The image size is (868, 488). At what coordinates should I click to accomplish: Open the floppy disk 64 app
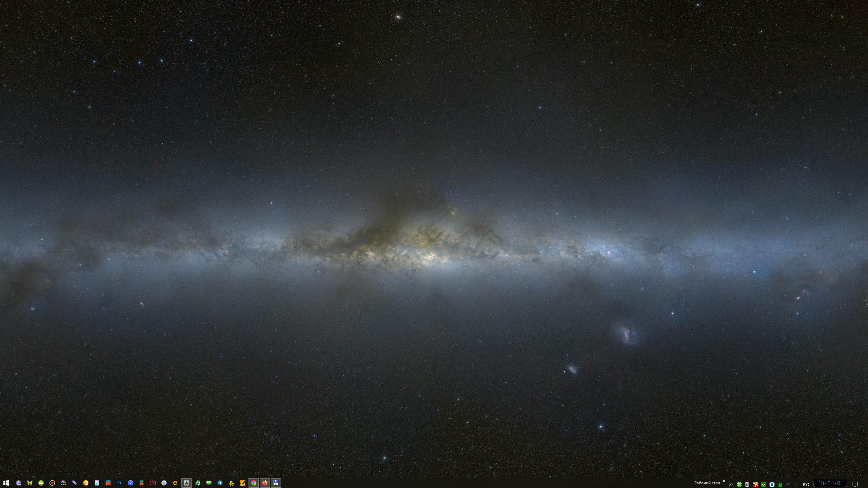(x=276, y=483)
